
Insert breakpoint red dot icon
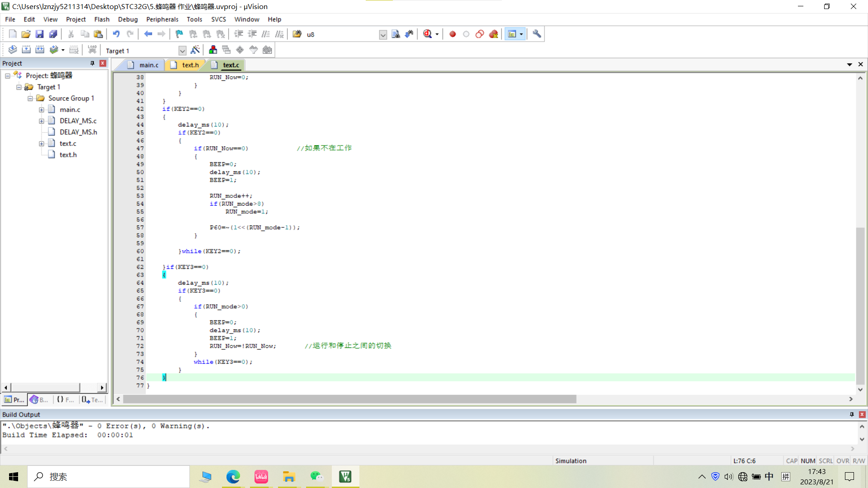453,34
